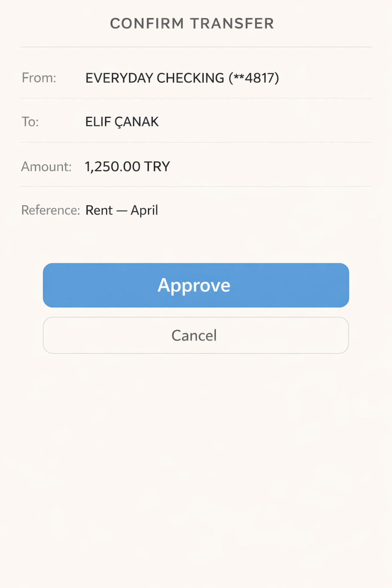This screenshot has width=392, height=588.
Task: Click the masked account number (**4817)
Action: coord(254,78)
